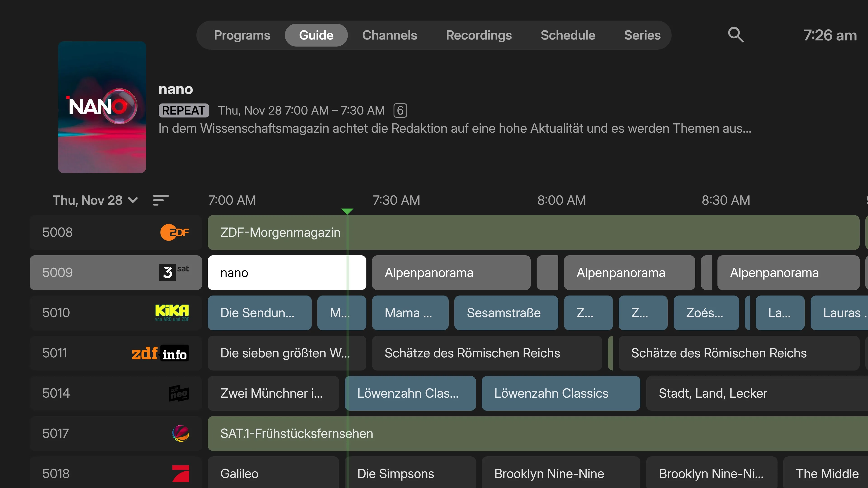Image resolution: width=868 pixels, height=488 pixels.
Task: Select channel number 5011
Action: tap(54, 353)
